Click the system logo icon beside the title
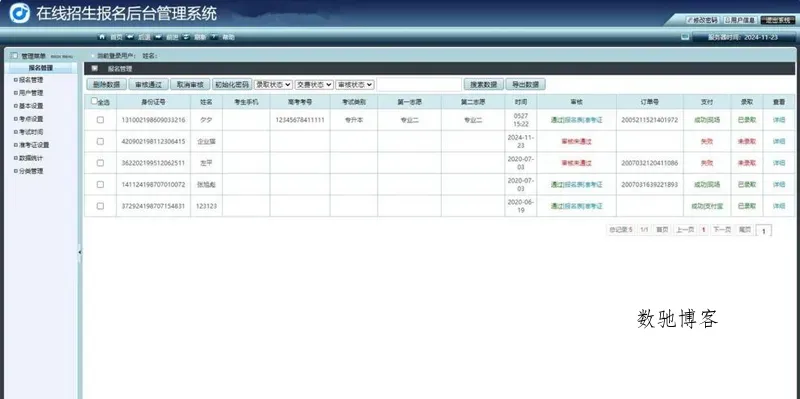 pos(19,13)
